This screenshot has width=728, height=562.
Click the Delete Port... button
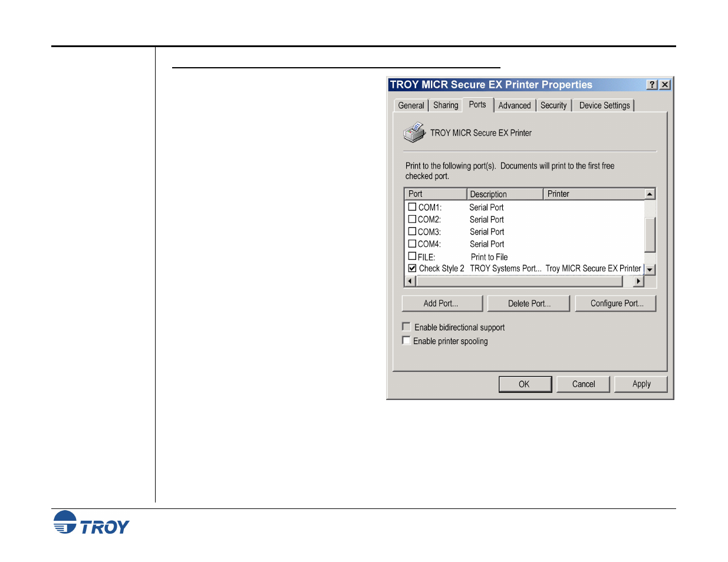(529, 303)
